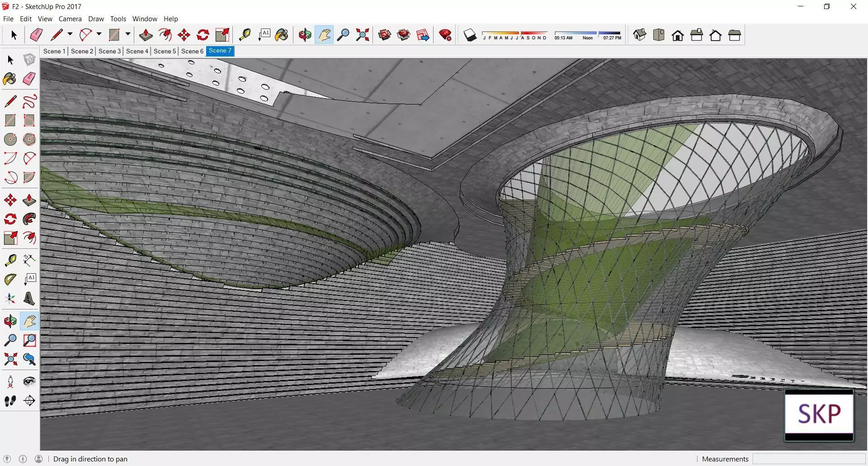Activate the Look Around eye tool

[x=29, y=382]
